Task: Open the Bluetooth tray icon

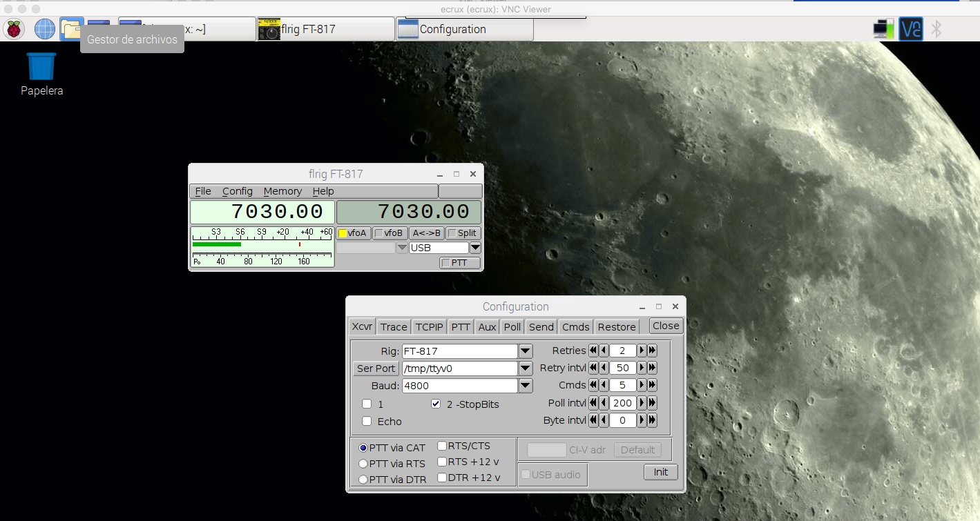Action: tap(936, 29)
